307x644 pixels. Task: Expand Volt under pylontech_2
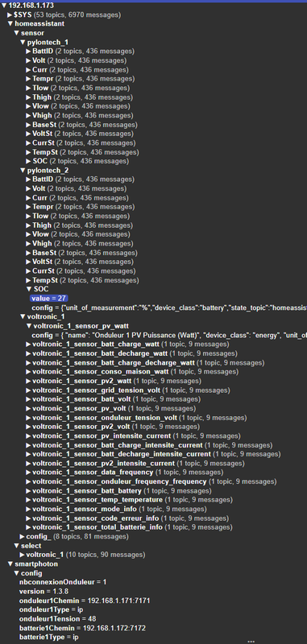coord(28,188)
